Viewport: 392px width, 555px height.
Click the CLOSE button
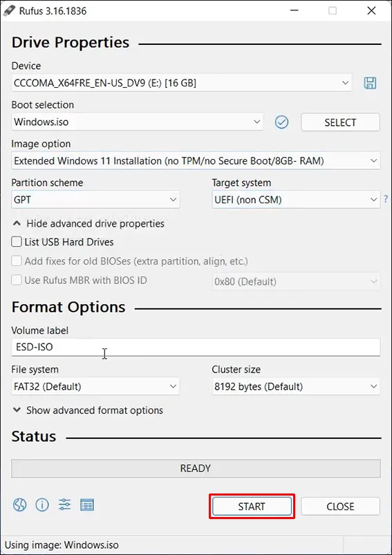click(x=340, y=507)
